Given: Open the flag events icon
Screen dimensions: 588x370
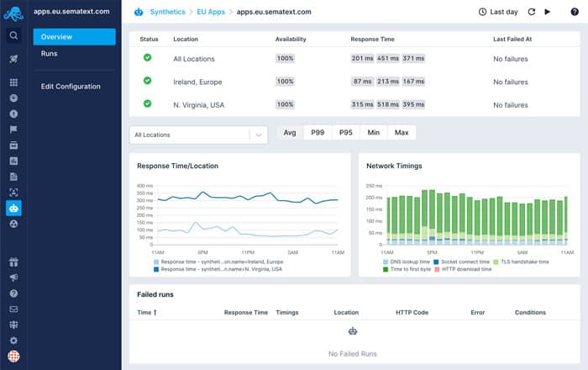Looking at the screenshot, I should (x=13, y=129).
